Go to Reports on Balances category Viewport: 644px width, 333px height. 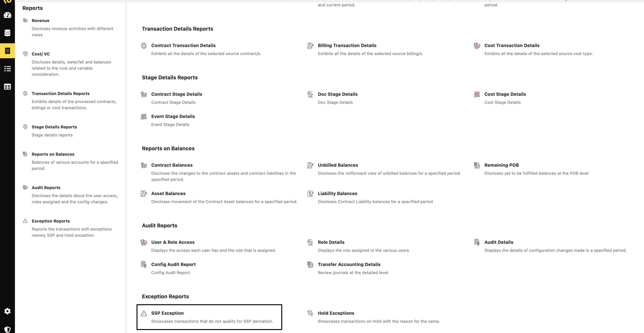(53, 154)
